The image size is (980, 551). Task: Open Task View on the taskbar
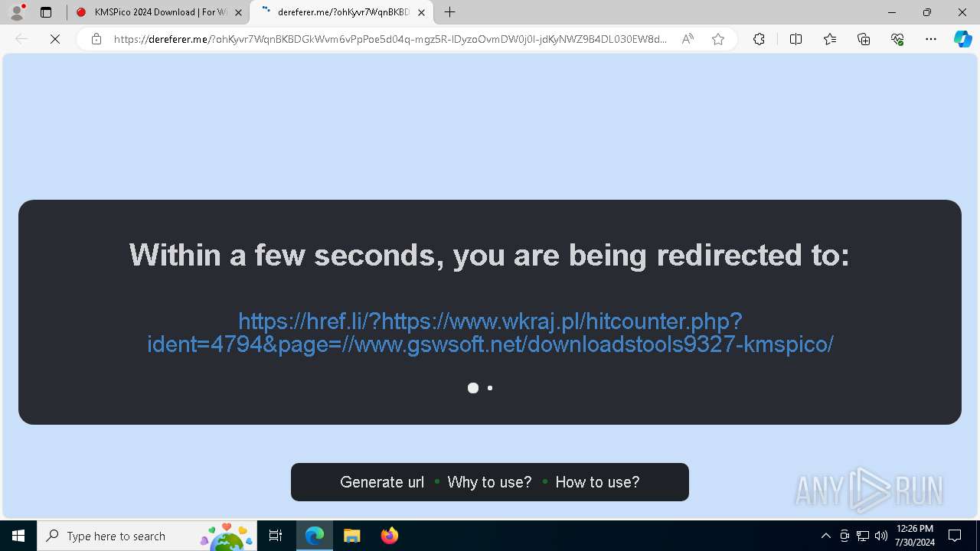click(276, 536)
